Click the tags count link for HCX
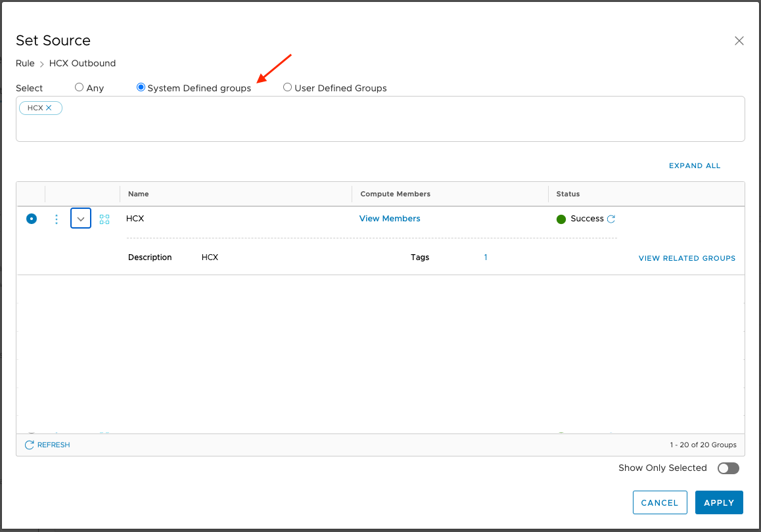The height and width of the screenshot is (532, 761). 486,257
